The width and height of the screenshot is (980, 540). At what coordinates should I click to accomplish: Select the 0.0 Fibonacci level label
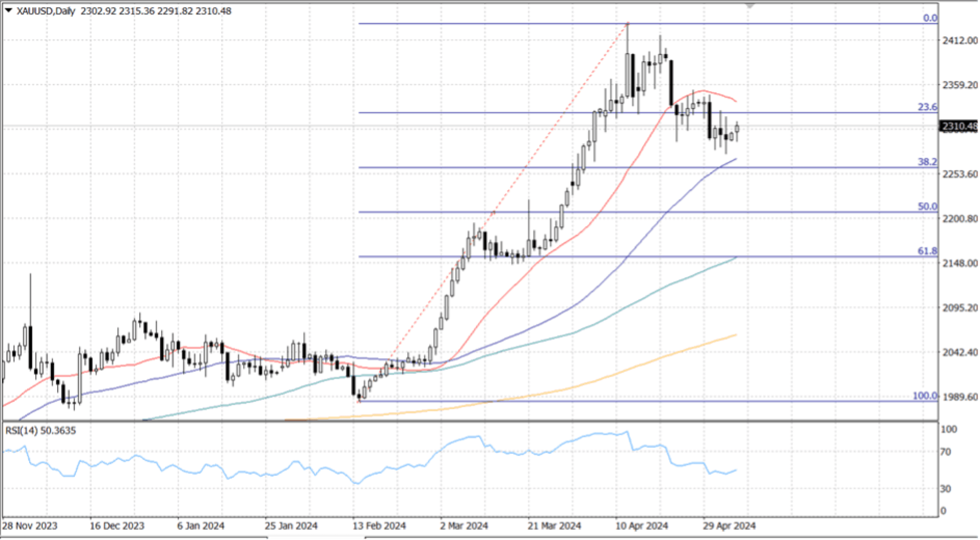coord(931,18)
